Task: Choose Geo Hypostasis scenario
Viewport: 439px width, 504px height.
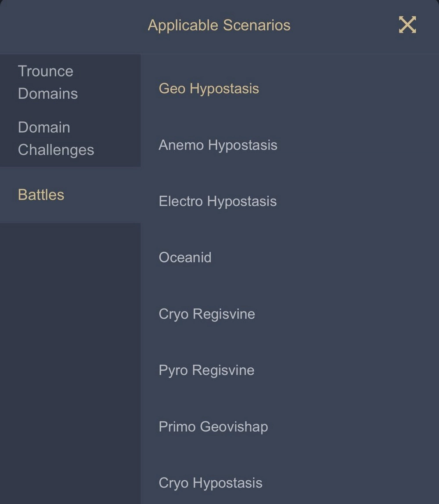Action: coord(209,88)
